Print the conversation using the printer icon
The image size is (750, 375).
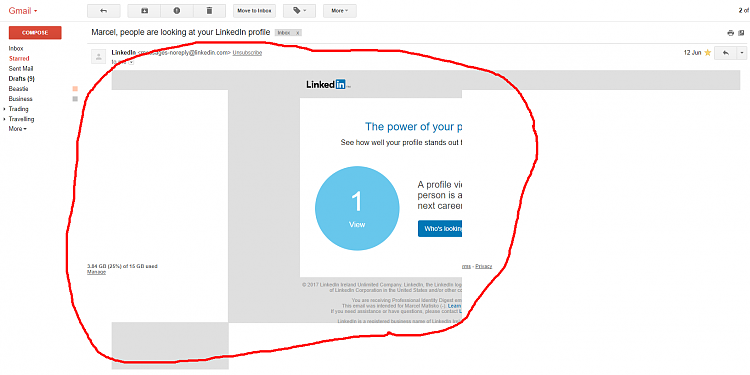coord(730,33)
